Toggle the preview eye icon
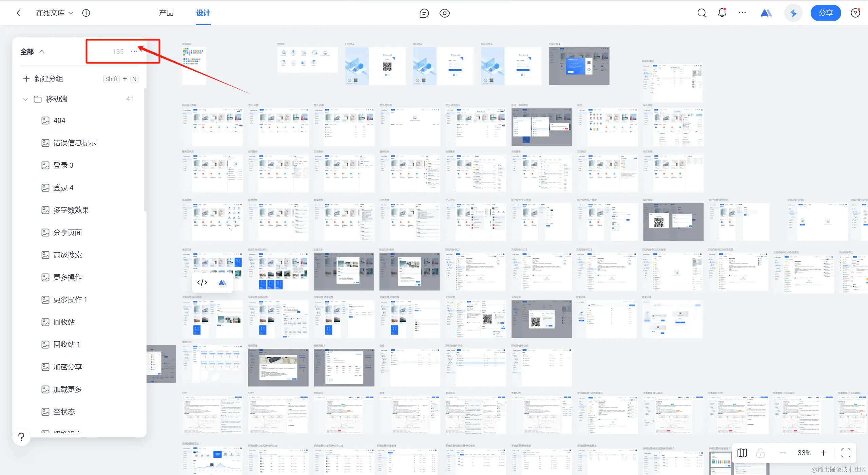This screenshot has width=868, height=475. tap(444, 13)
